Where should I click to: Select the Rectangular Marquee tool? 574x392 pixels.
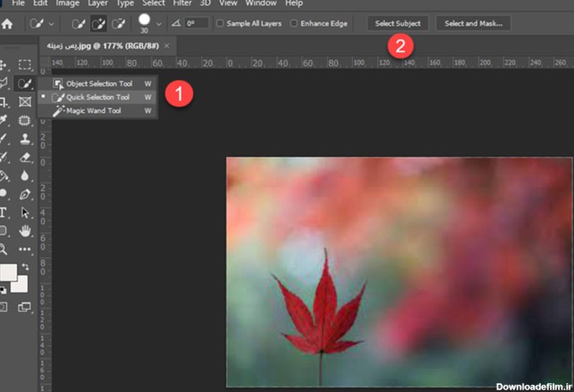[x=25, y=65]
